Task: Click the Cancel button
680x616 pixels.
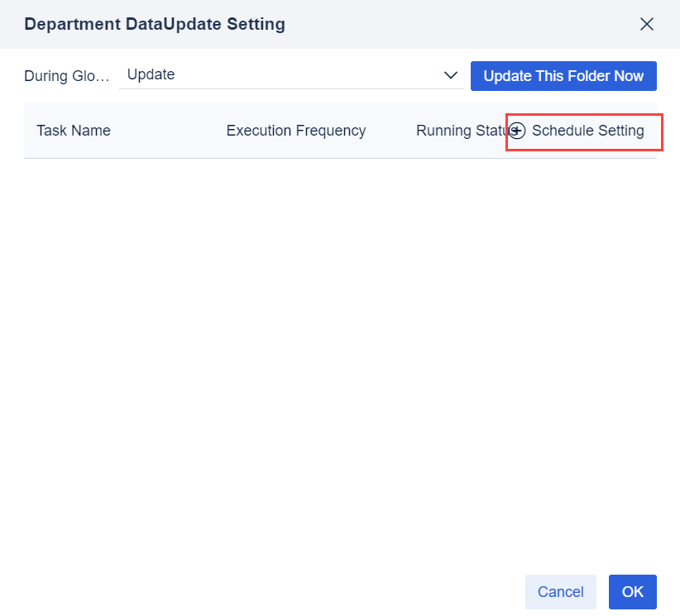Action: pyautogui.click(x=560, y=592)
